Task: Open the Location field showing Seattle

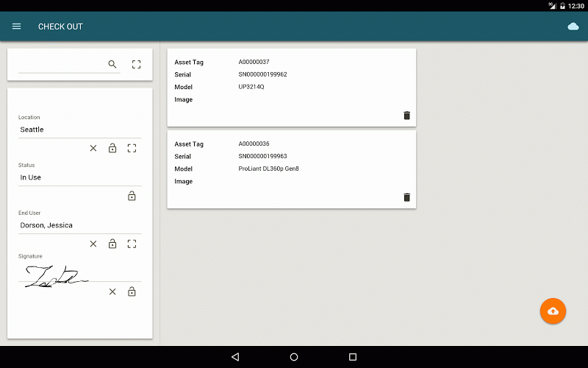Action: tap(80, 130)
